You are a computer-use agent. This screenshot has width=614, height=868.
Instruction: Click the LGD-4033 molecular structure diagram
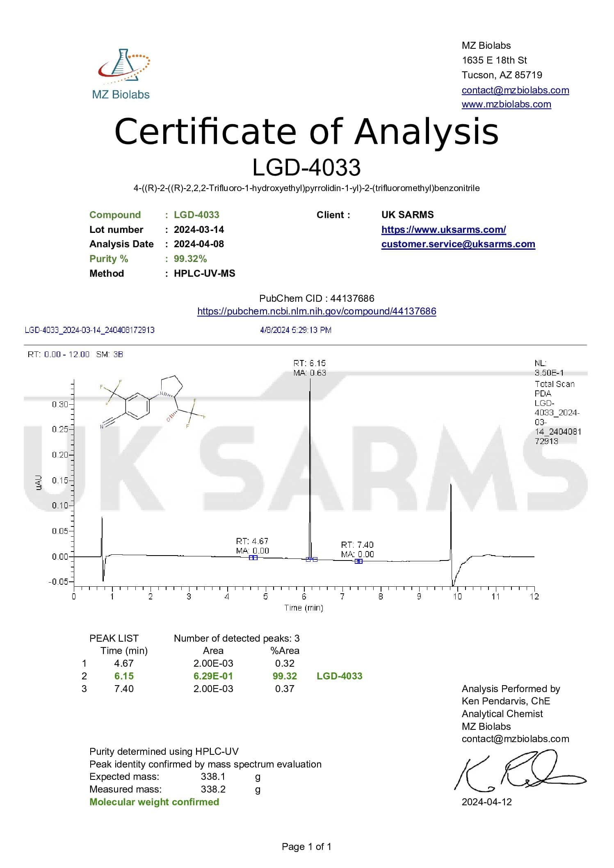click(153, 402)
